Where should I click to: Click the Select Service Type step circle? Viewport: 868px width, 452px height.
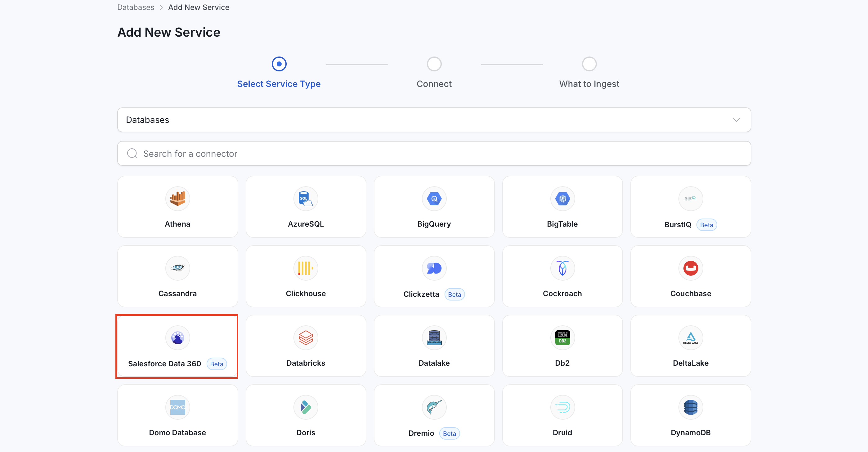pos(279,64)
